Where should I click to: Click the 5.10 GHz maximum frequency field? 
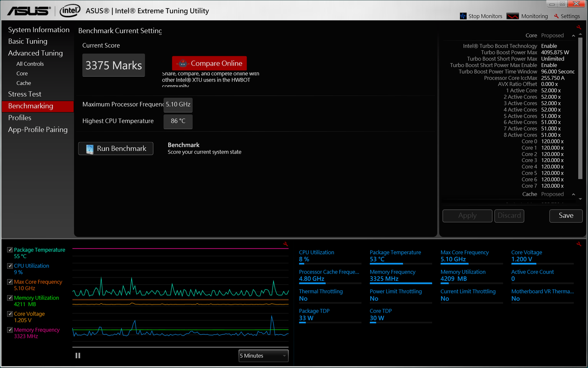tap(178, 105)
